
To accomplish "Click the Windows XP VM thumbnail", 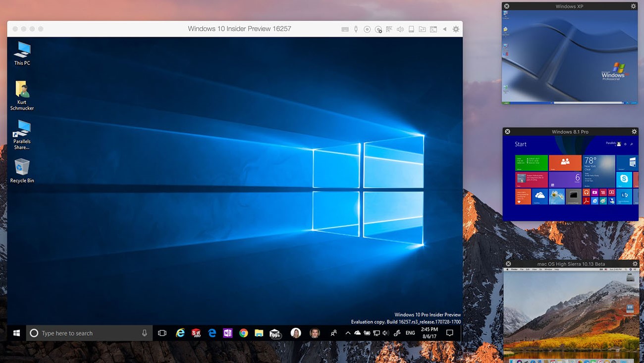I will pyautogui.click(x=570, y=57).
